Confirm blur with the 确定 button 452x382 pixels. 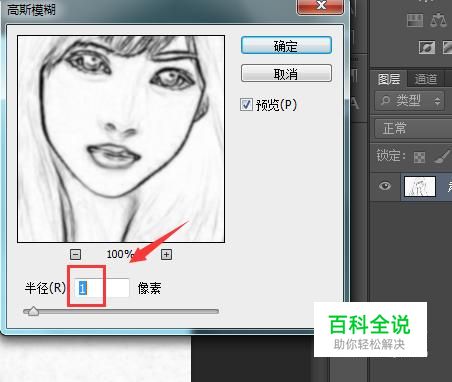[286, 45]
